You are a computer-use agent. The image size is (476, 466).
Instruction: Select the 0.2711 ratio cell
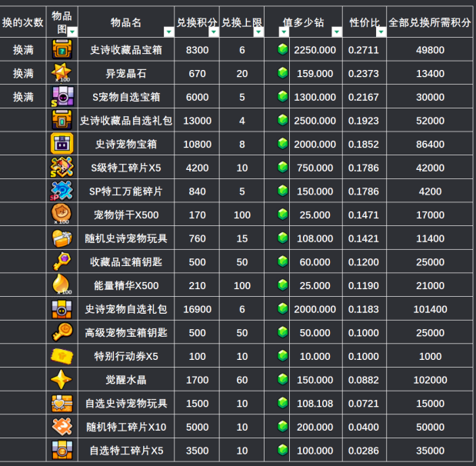coord(364,49)
